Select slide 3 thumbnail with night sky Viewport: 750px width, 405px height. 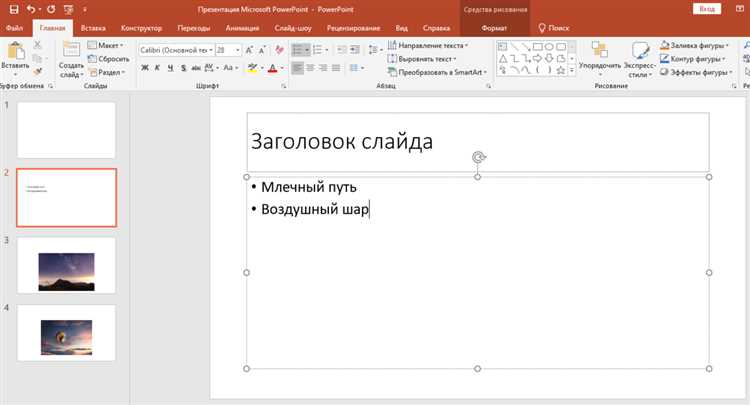pos(66,266)
